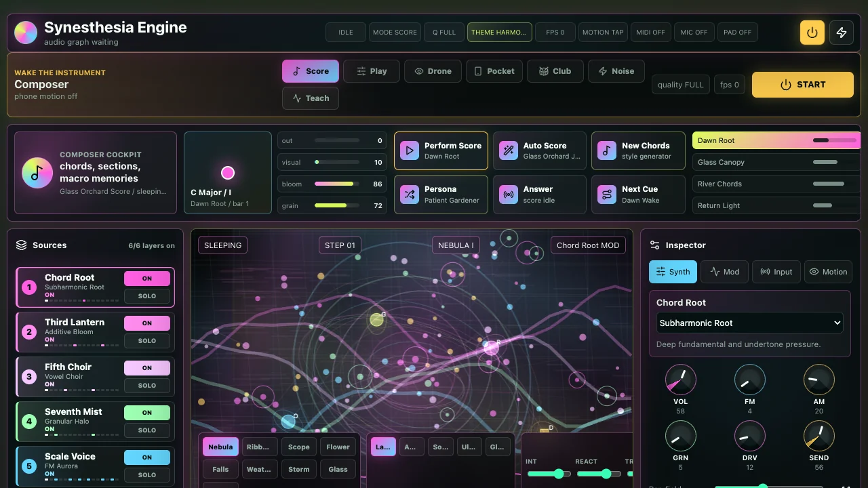Adjust the INT green slider
This screenshot has width=868, height=488.
(x=549, y=474)
